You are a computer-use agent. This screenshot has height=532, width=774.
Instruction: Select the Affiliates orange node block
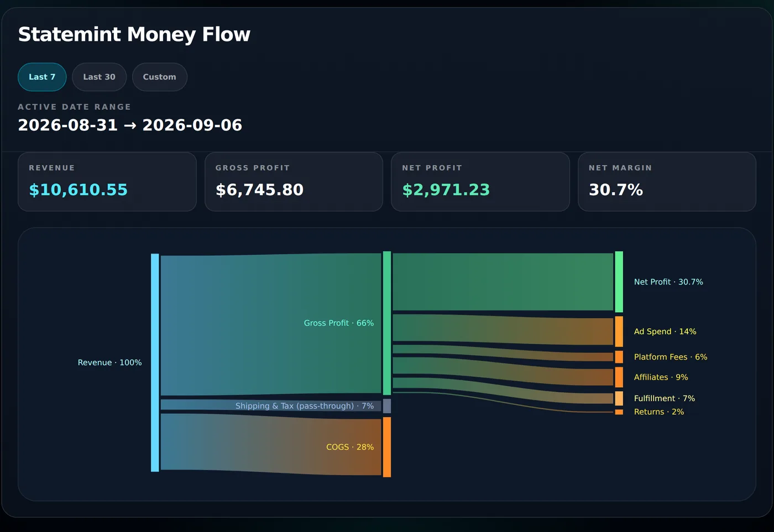[619, 377]
